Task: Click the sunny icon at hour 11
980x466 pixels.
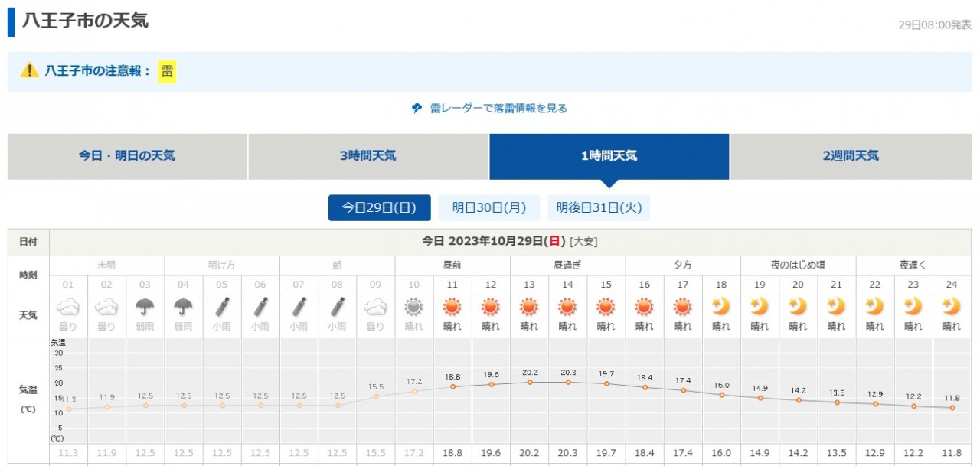Action: click(x=452, y=307)
